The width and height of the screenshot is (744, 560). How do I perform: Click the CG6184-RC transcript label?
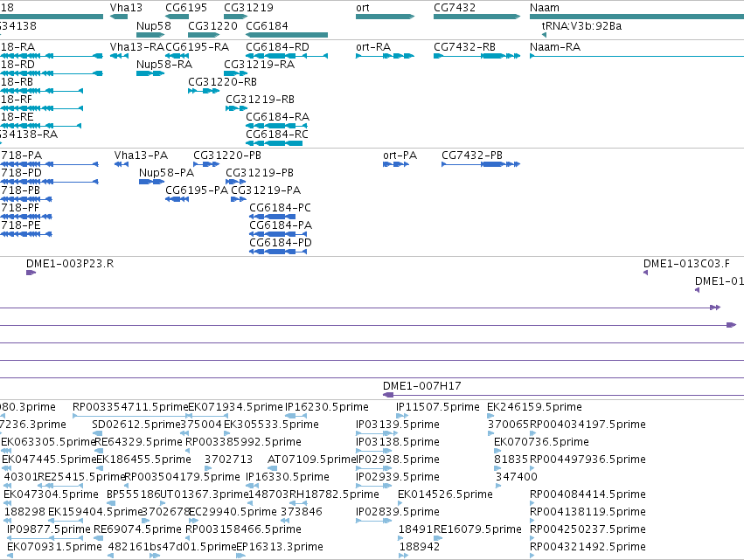tap(277, 135)
